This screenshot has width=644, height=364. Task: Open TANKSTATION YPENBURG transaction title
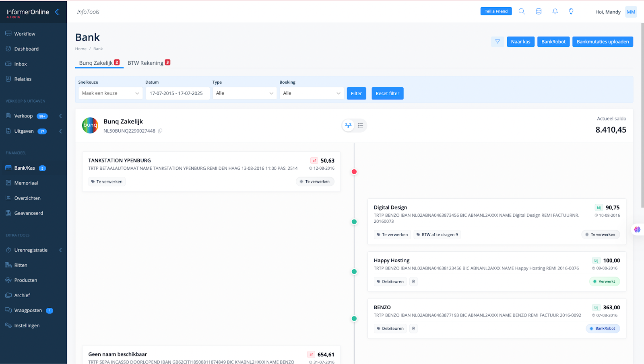coord(120,160)
